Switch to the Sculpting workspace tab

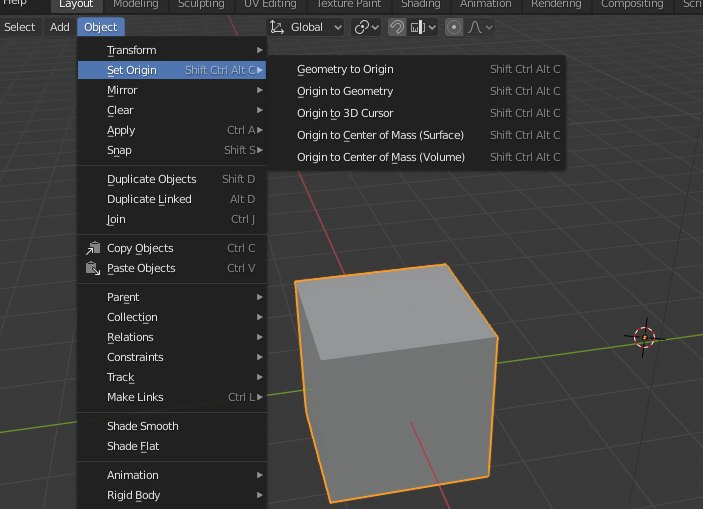201,4
